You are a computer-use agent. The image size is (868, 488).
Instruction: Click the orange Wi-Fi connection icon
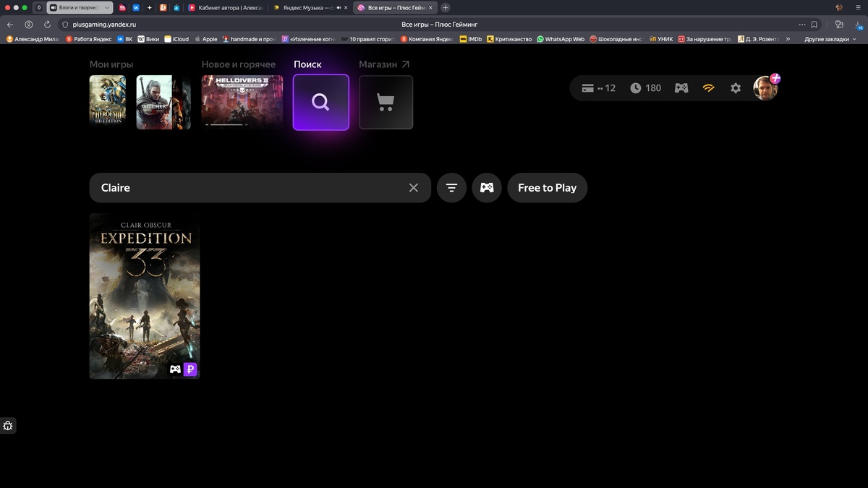pos(709,88)
